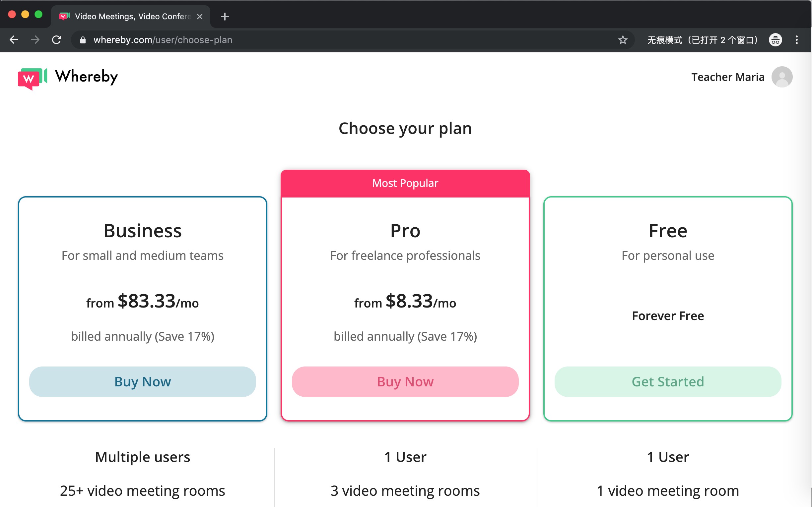Click the Whereby wordmark text

[x=86, y=77]
